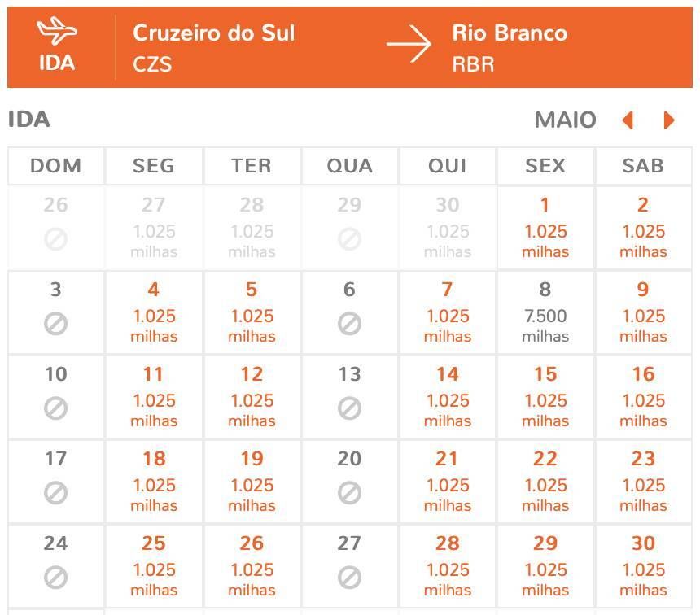Click the airplane IDA icon
Viewport: 700px width, 615px height.
[57, 31]
